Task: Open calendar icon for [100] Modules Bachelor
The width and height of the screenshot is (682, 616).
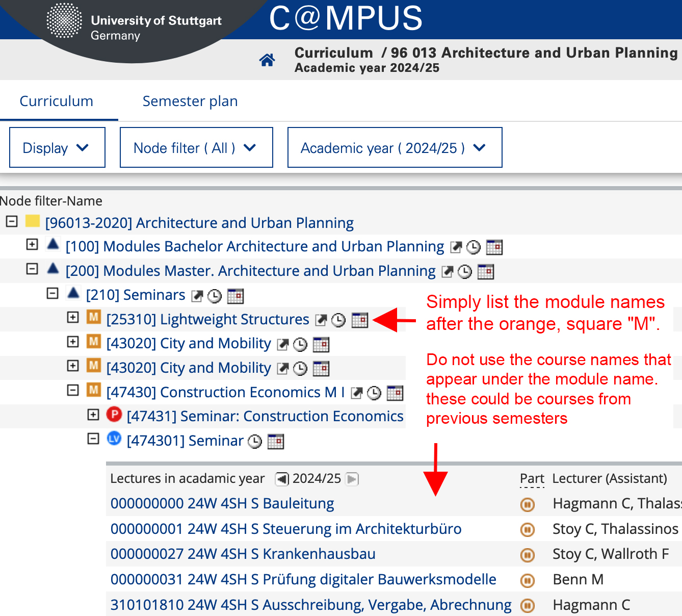Action: [x=494, y=247]
